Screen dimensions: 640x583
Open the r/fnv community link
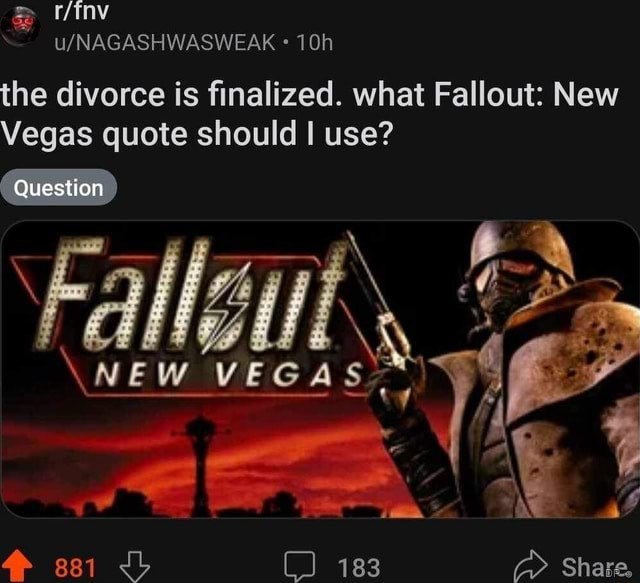click(82, 11)
